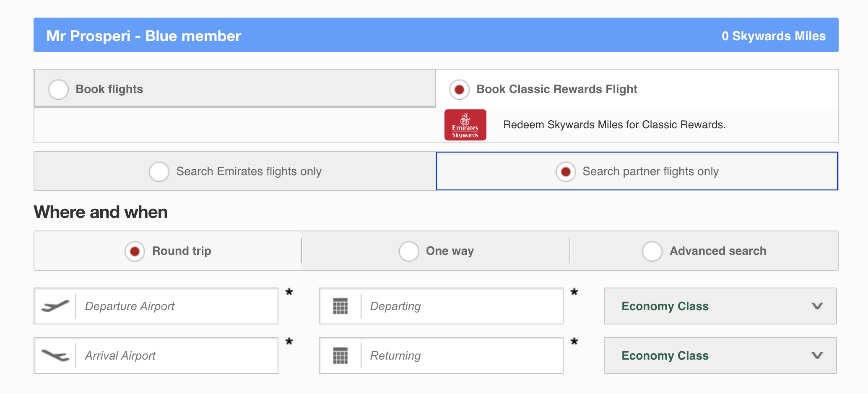Click the departing airplane takeoff icon
868x394 pixels.
coord(55,306)
